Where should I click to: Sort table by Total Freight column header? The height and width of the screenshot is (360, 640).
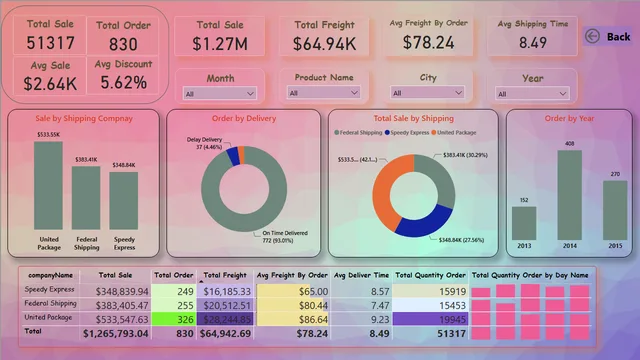click(225, 276)
